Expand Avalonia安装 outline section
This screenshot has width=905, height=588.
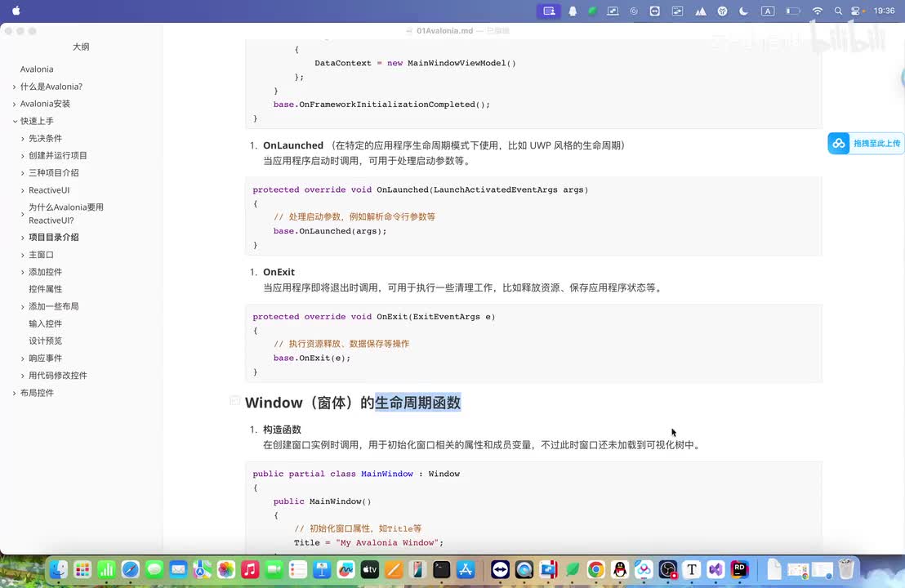pyautogui.click(x=15, y=104)
